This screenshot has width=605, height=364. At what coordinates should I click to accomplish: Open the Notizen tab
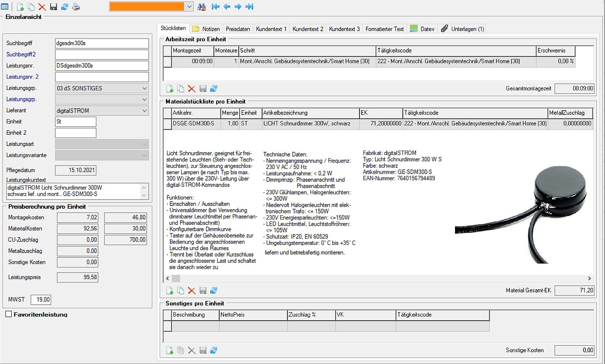coord(206,29)
